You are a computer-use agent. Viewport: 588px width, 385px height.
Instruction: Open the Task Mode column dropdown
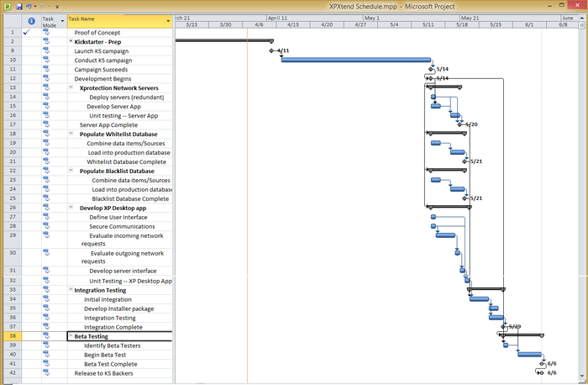[x=62, y=21]
